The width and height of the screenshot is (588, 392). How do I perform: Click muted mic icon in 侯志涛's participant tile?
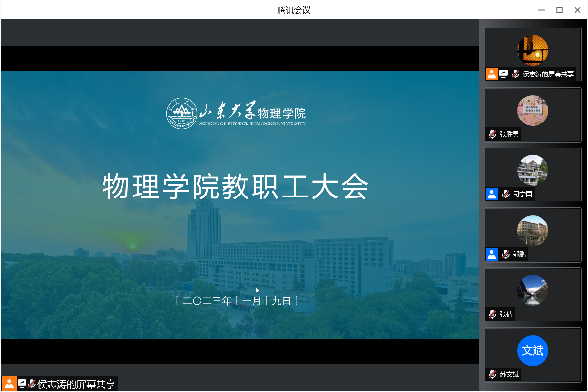(x=515, y=74)
